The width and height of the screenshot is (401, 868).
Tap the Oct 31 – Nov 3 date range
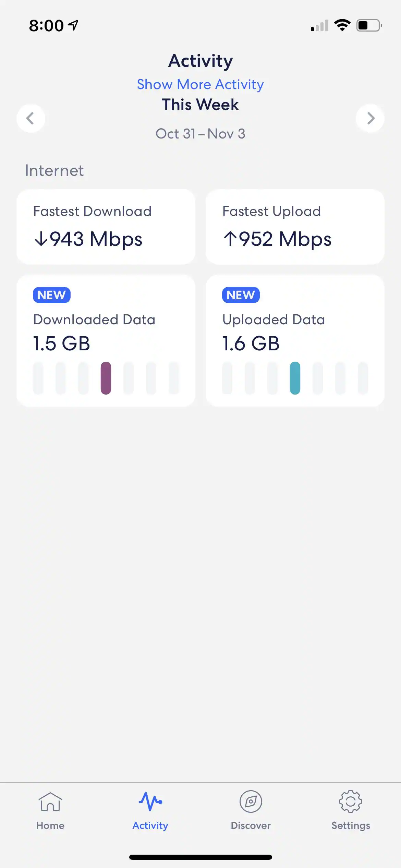(x=200, y=134)
